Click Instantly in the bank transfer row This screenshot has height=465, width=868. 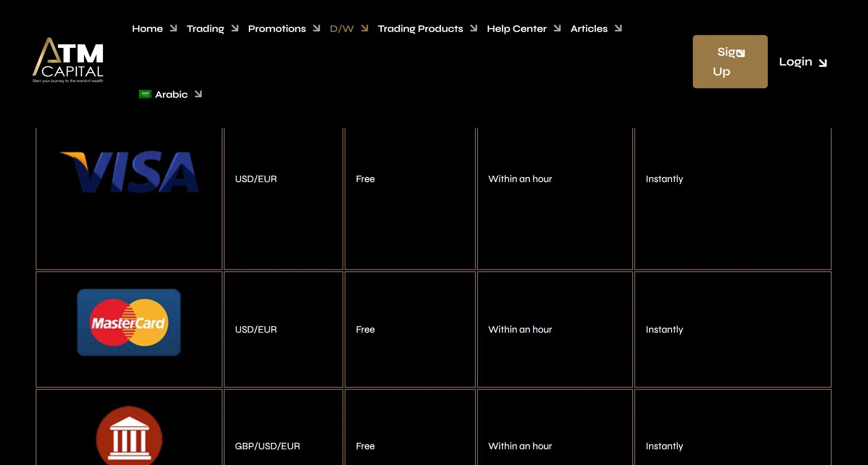664,446
